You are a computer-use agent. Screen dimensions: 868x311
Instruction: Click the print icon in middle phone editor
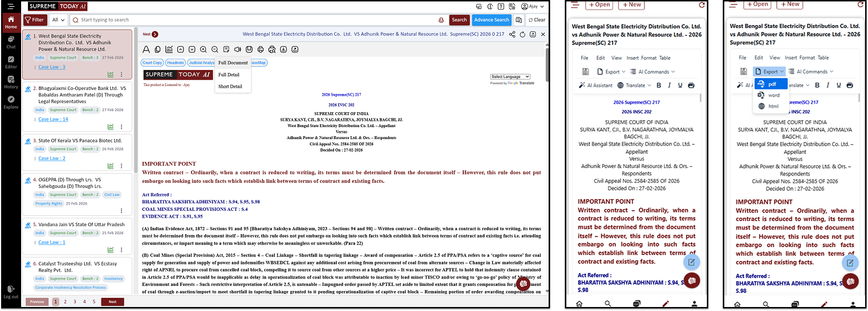tap(691, 85)
